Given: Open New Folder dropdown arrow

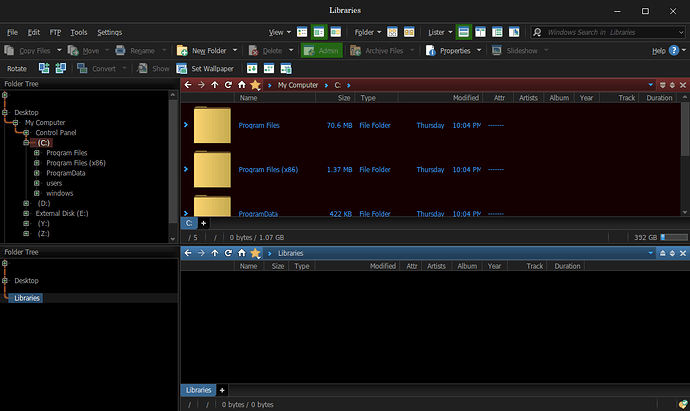Looking at the screenshot, I should pyautogui.click(x=235, y=50).
